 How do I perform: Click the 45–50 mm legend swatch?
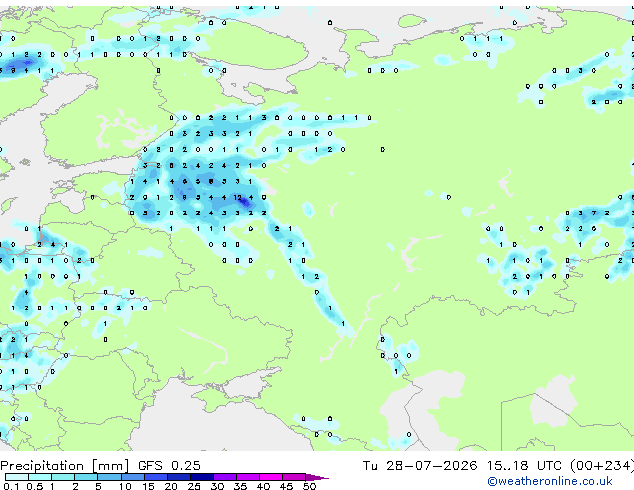click(294, 477)
